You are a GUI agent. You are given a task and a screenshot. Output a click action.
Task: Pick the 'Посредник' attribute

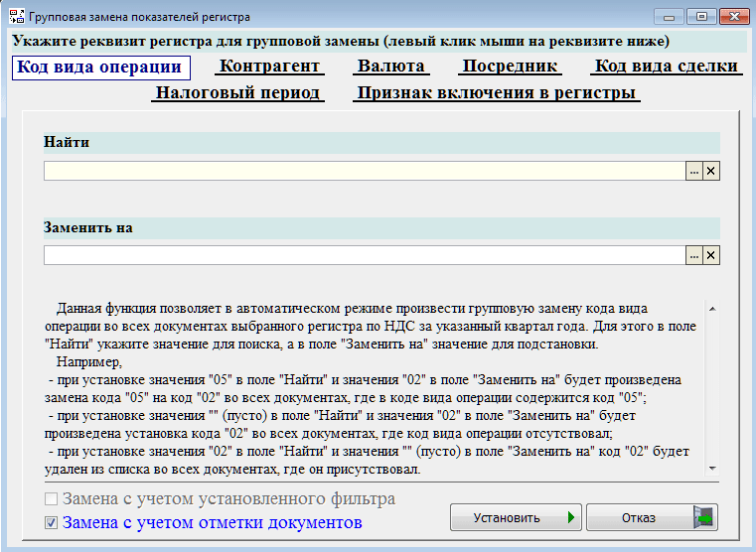(x=510, y=67)
